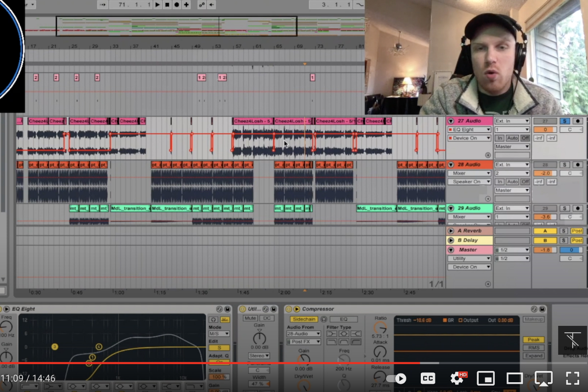
Task: Click EQ filter point 3 in the display
Action: click(55, 346)
